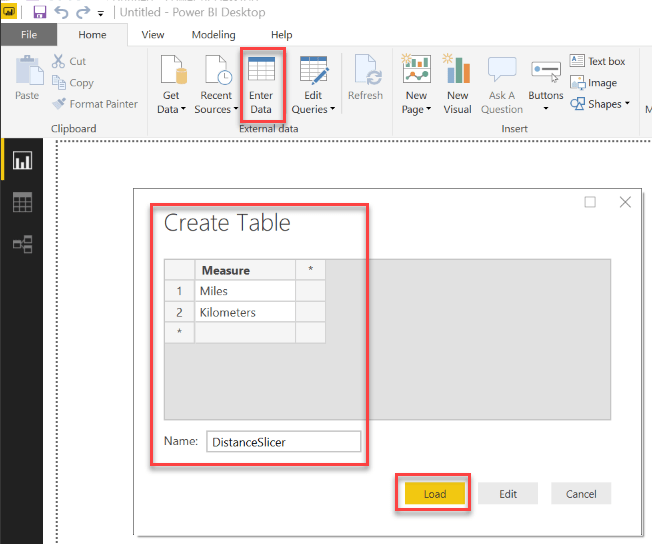
Task: Open the Help ribbon tab
Action: [x=282, y=35]
